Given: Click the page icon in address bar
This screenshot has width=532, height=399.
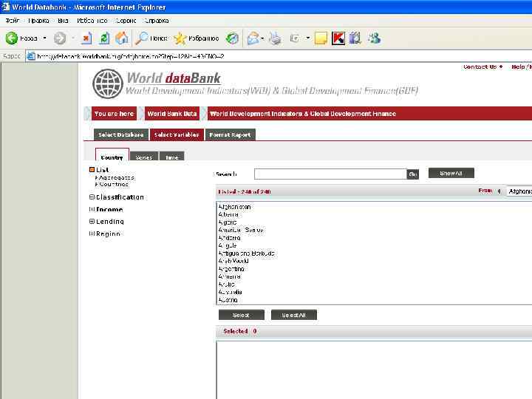Looking at the screenshot, I should (x=31, y=56).
